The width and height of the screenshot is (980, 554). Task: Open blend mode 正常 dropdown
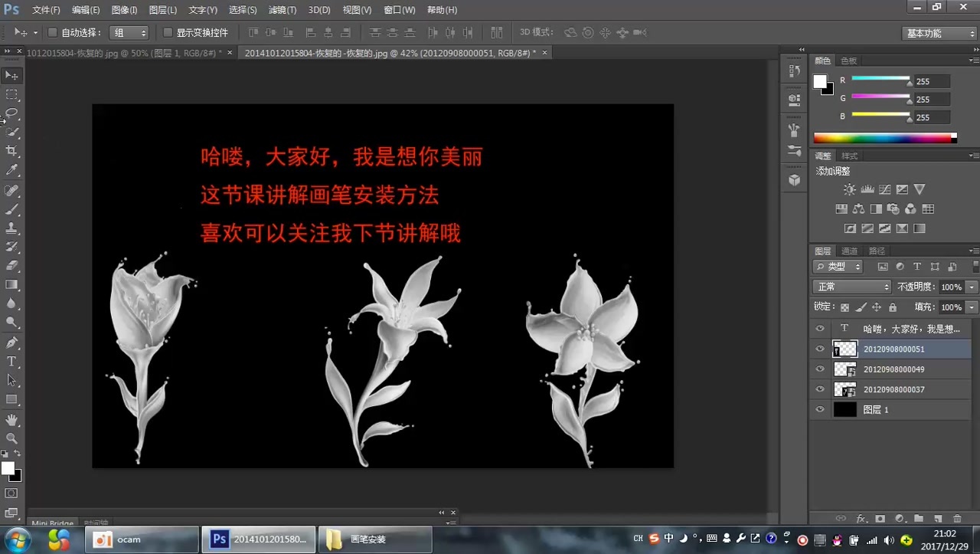(853, 287)
